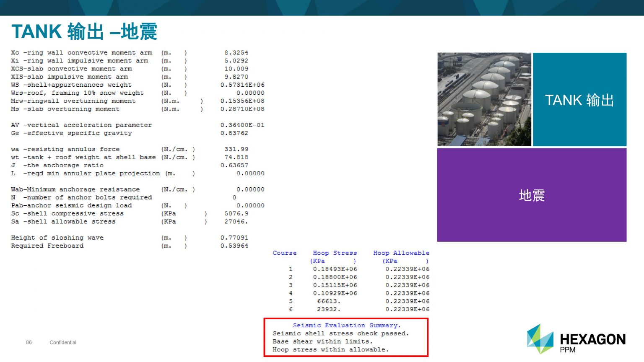
Task: Click the Confidential footer text
Action: (x=63, y=342)
